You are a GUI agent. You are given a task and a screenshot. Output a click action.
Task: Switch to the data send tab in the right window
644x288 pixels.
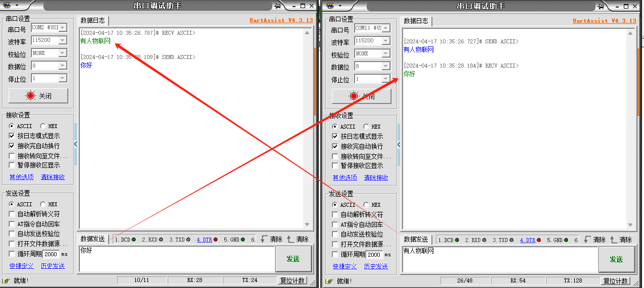[x=416, y=240]
